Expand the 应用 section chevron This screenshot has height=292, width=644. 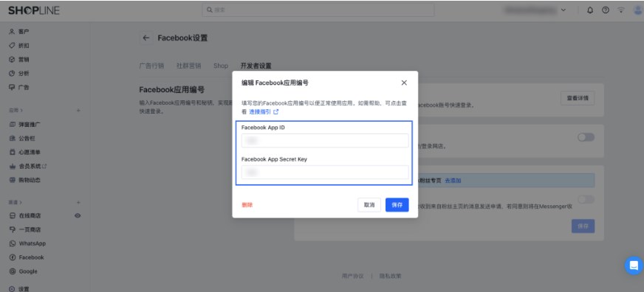[21, 111]
